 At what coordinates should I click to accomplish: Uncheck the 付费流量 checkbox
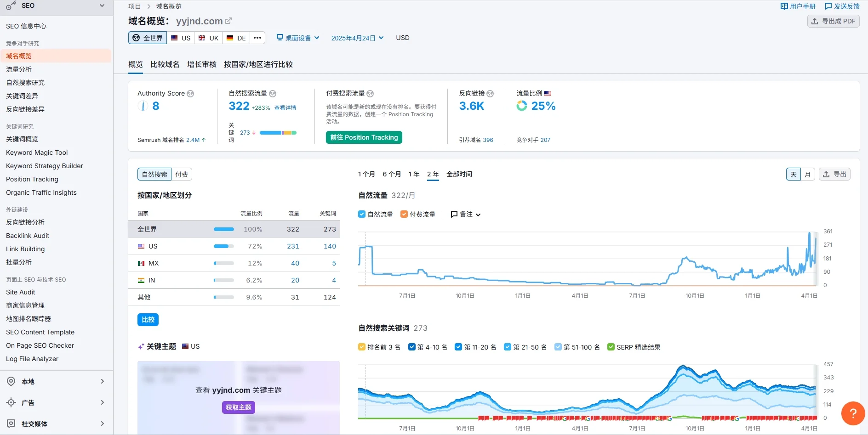(x=404, y=214)
